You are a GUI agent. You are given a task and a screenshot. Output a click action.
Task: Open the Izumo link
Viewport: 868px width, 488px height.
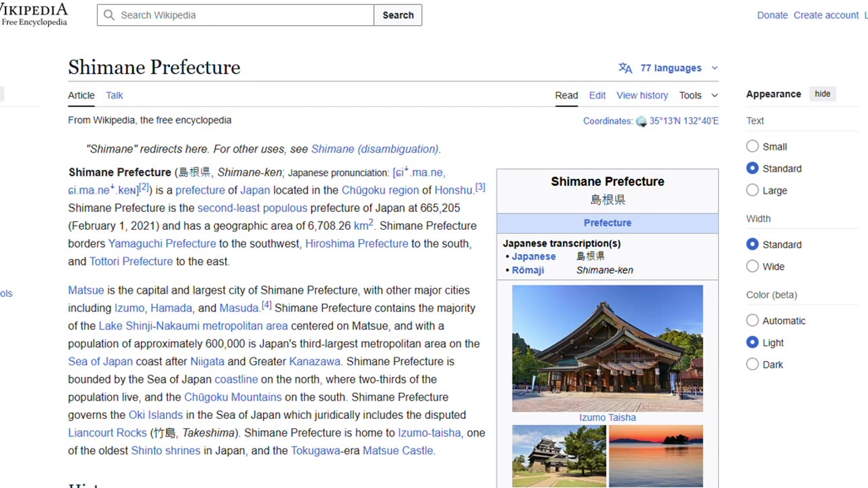pos(129,308)
